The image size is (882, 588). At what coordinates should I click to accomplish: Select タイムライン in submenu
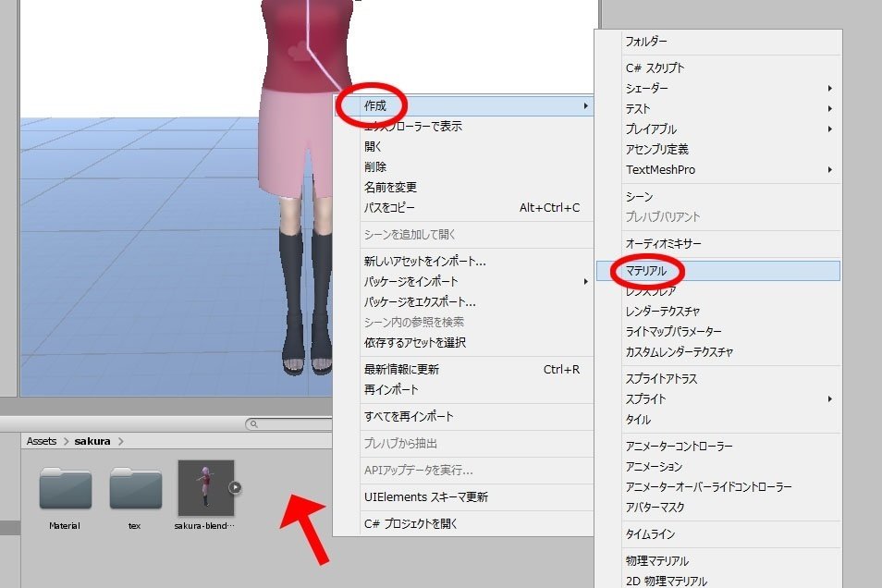717,534
